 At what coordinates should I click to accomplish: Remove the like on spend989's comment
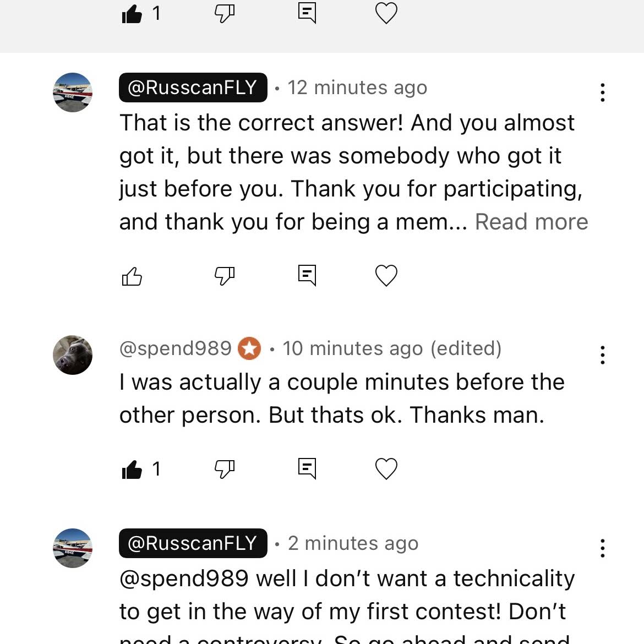(x=132, y=470)
